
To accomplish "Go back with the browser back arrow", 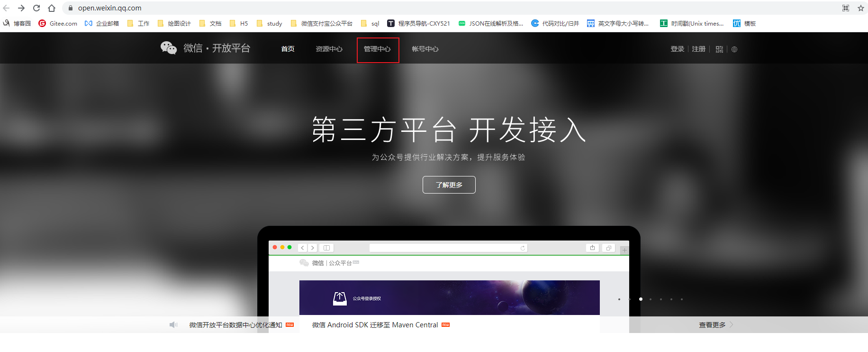I will 6,8.
